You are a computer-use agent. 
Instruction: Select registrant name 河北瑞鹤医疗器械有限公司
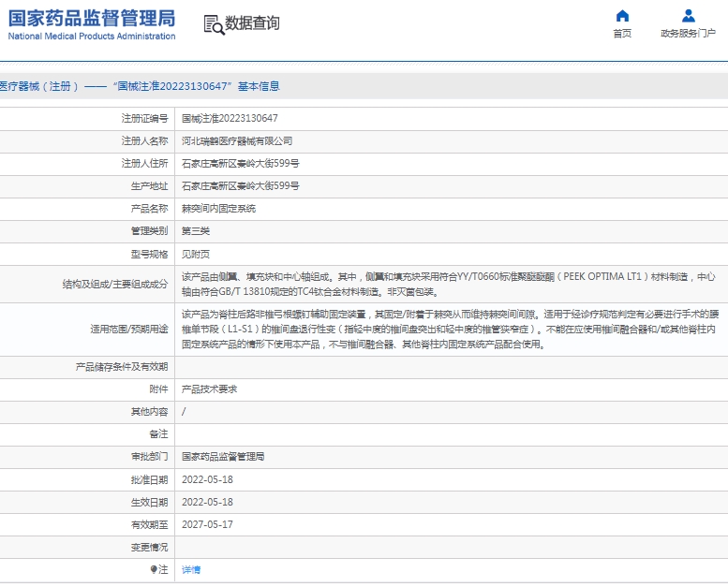click(x=237, y=141)
